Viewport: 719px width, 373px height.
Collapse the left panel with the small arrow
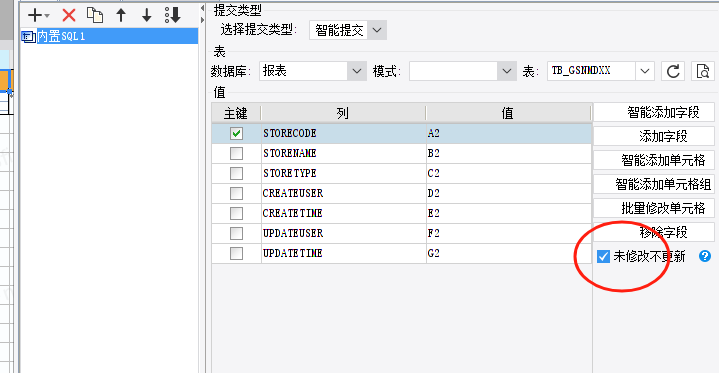click(x=202, y=8)
